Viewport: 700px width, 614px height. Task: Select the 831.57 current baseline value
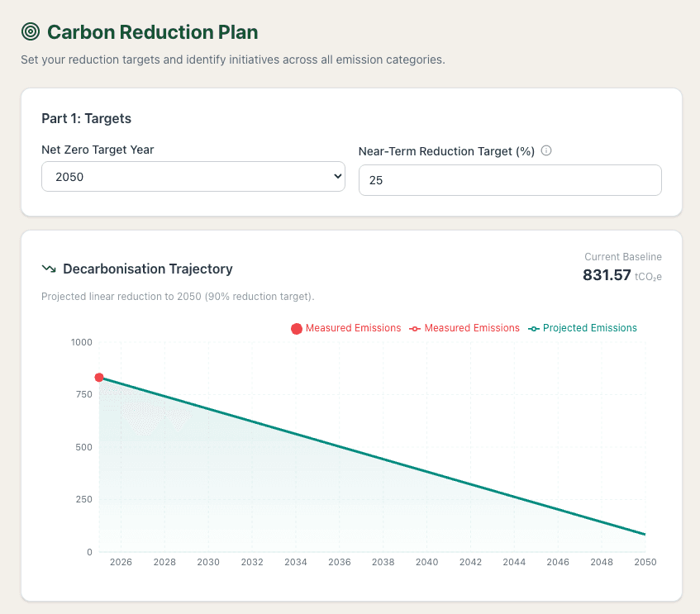pos(607,275)
